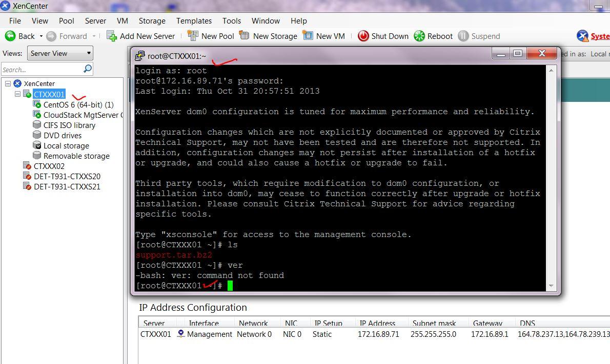
Task: Collapse the CTXXX01 server node
Action: tap(17, 94)
